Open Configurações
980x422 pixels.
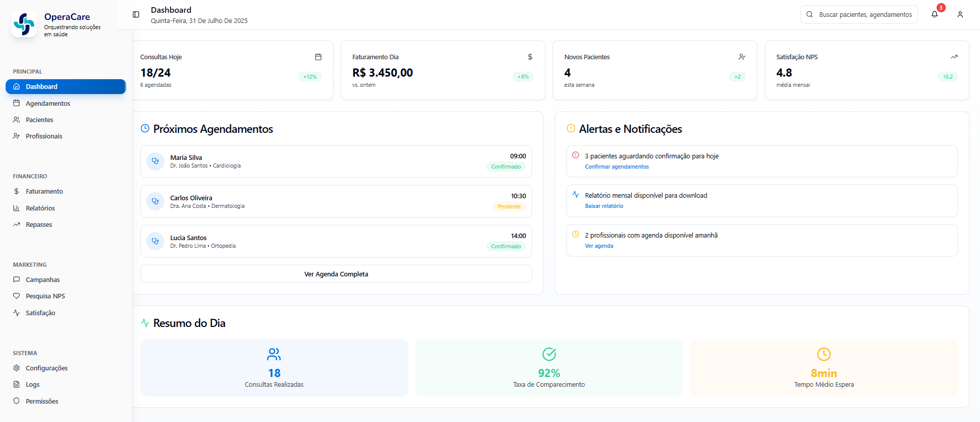tap(65, 368)
